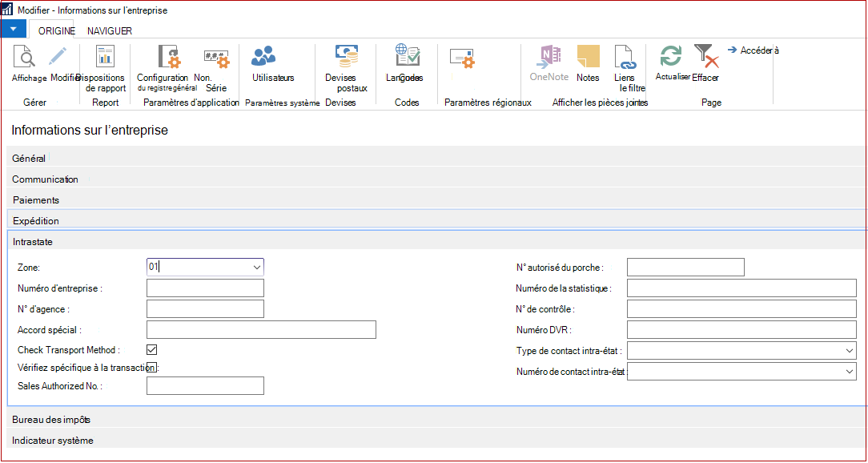Open the Zone dropdown arrow
The width and height of the screenshot is (868, 463).
[257, 267]
